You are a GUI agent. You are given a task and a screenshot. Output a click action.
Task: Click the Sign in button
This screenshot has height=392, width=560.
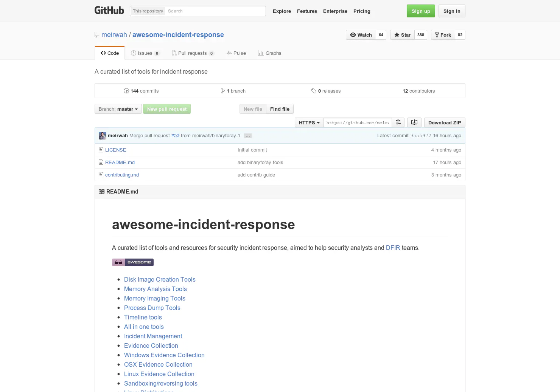click(452, 11)
